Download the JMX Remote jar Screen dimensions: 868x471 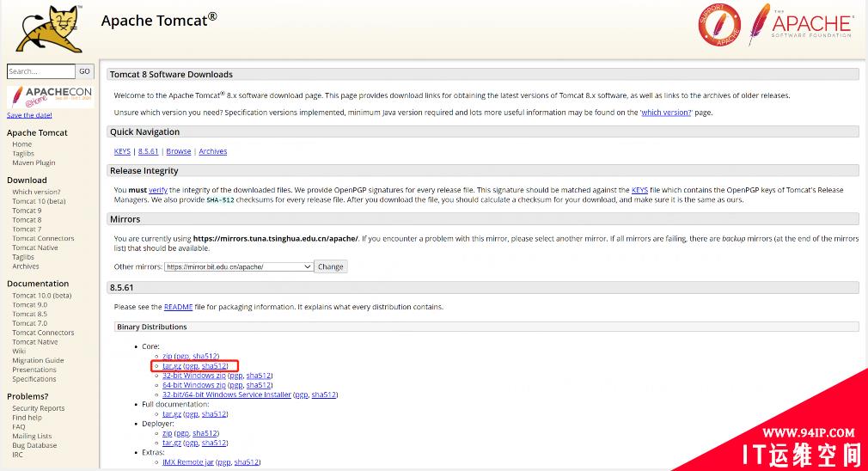[188, 462]
